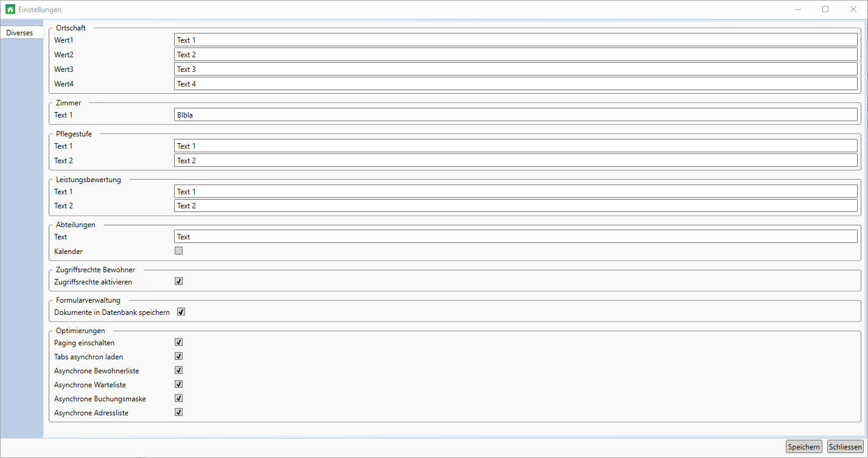Click the Abteilungen Text input field
Image resolution: width=868 pixels, height=458 pixels.
coord(516,236)
